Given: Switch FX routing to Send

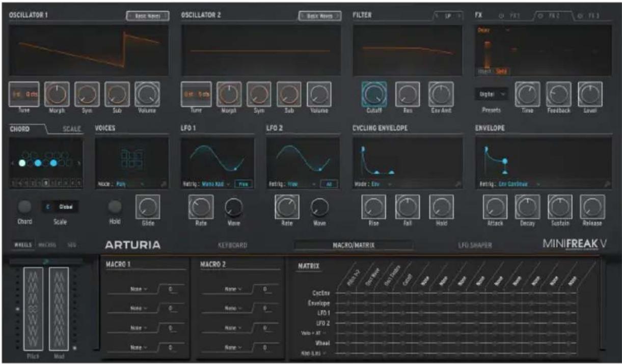Looking at the screenshot, I should [x=501, y=72].
